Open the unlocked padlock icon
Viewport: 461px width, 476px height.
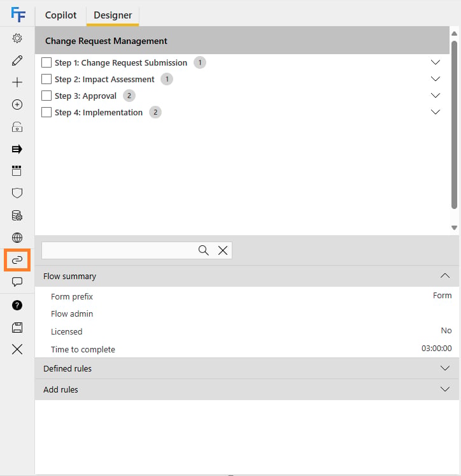coord(17,127)
